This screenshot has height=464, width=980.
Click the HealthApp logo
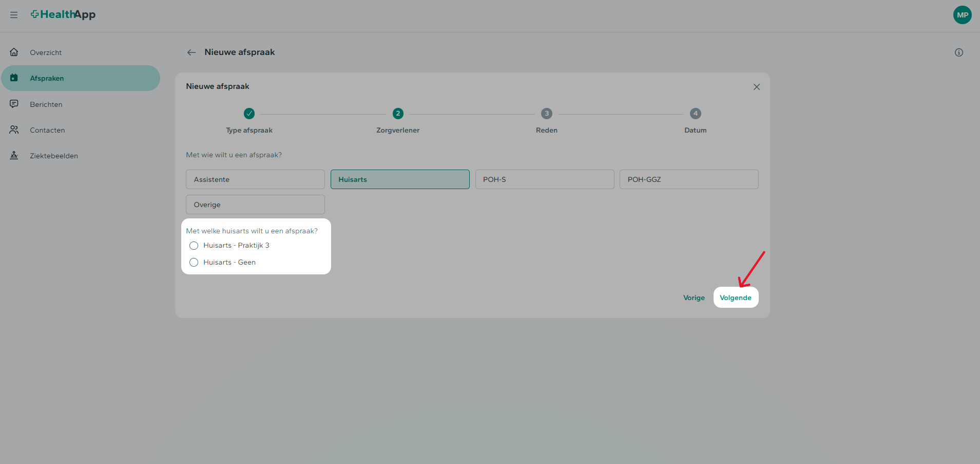tap(63, 14)
